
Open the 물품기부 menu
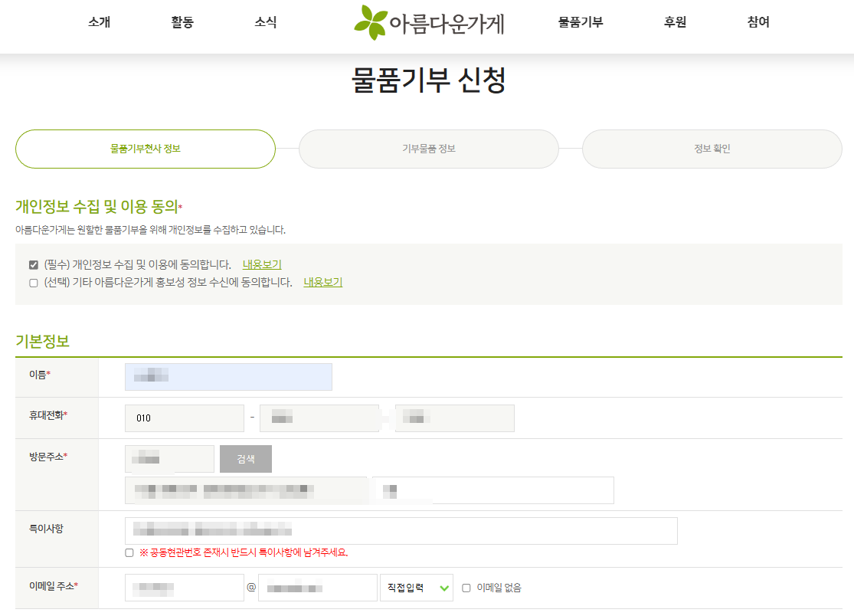581,22
